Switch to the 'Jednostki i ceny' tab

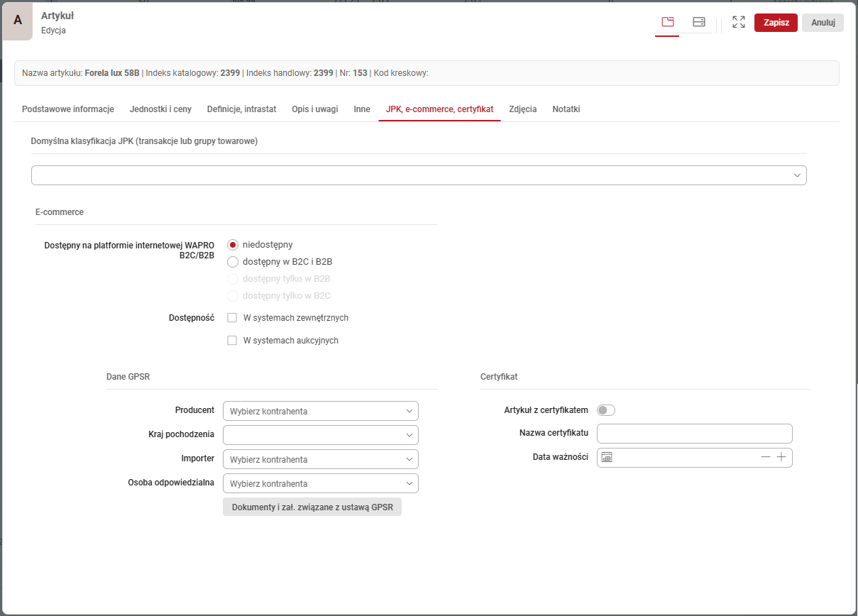point(160,109)
